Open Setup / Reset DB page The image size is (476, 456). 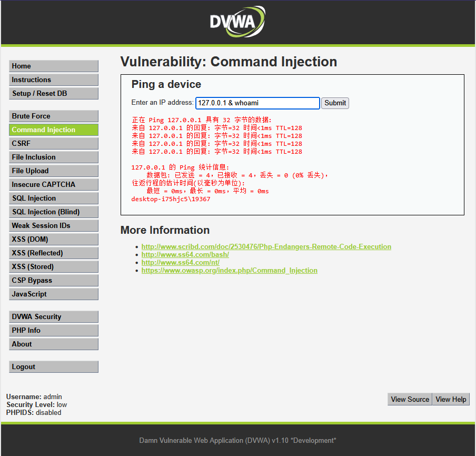[x=54, y=94]
